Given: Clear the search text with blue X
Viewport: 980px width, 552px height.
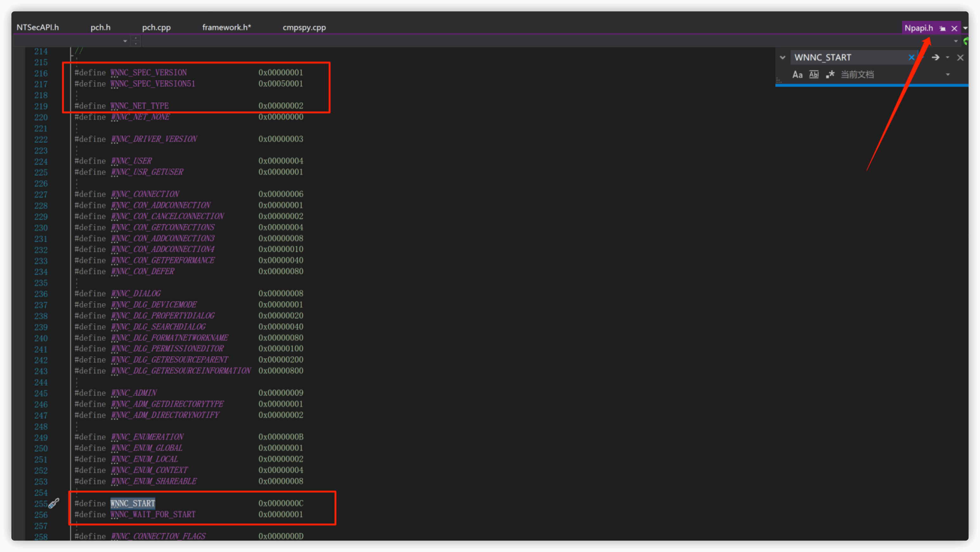Looking at the screenshot, I should [x=912, y=57].
